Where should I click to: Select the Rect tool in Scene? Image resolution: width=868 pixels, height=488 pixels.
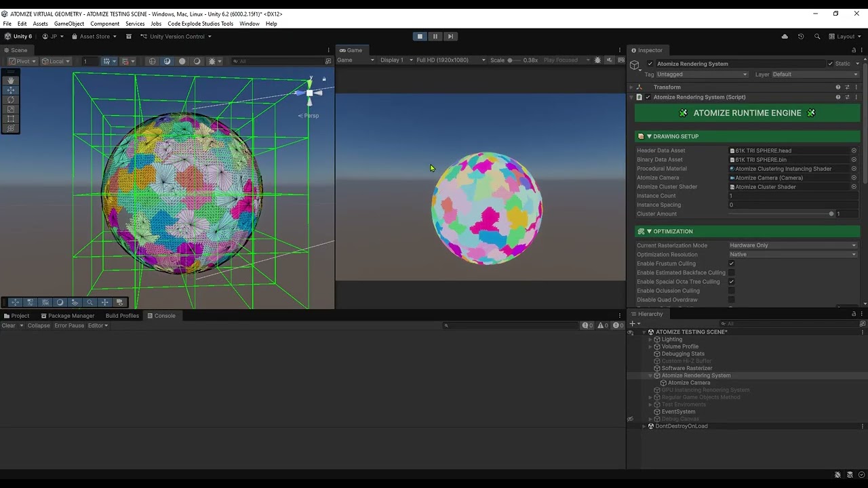11,119
